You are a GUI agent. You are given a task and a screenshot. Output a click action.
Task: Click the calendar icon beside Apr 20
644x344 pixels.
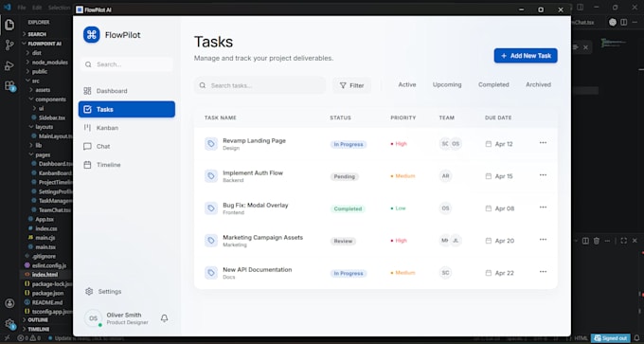pos(489,241)
